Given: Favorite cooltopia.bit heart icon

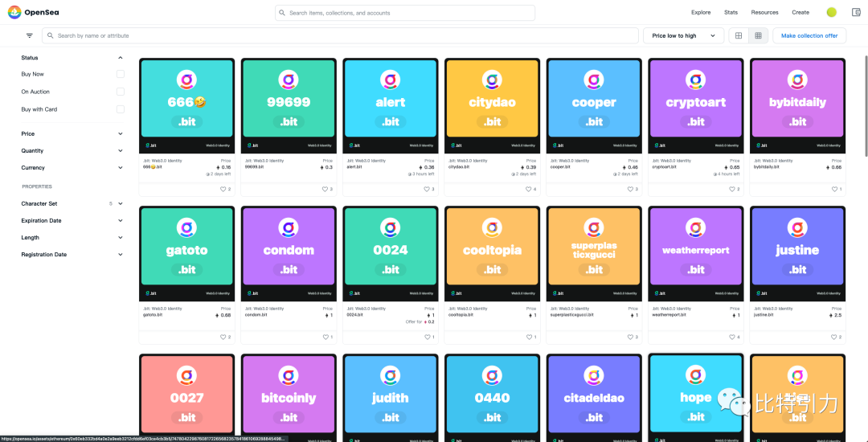Looking at the screenshot, I should click(x=529, y=337).
